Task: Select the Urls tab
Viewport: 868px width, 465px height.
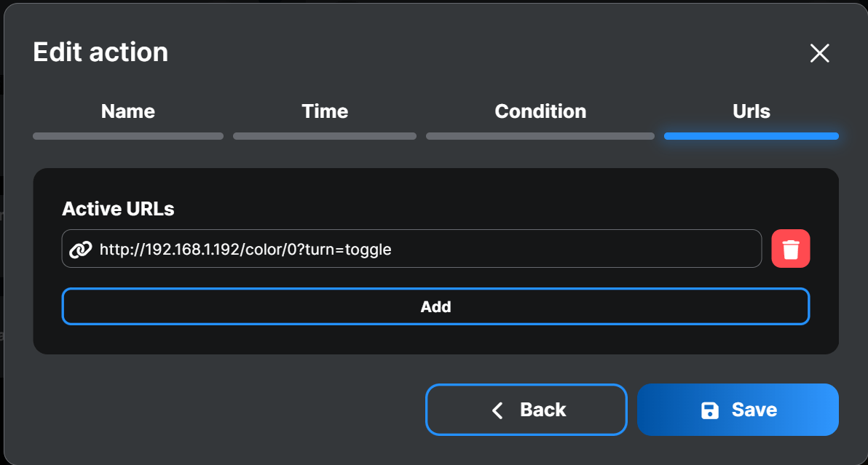Action: coord(751,111)
